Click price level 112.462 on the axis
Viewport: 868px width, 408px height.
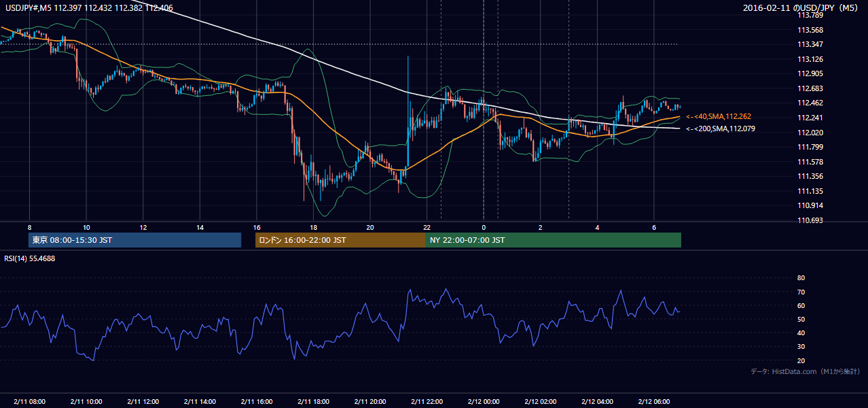click(810, 103)
